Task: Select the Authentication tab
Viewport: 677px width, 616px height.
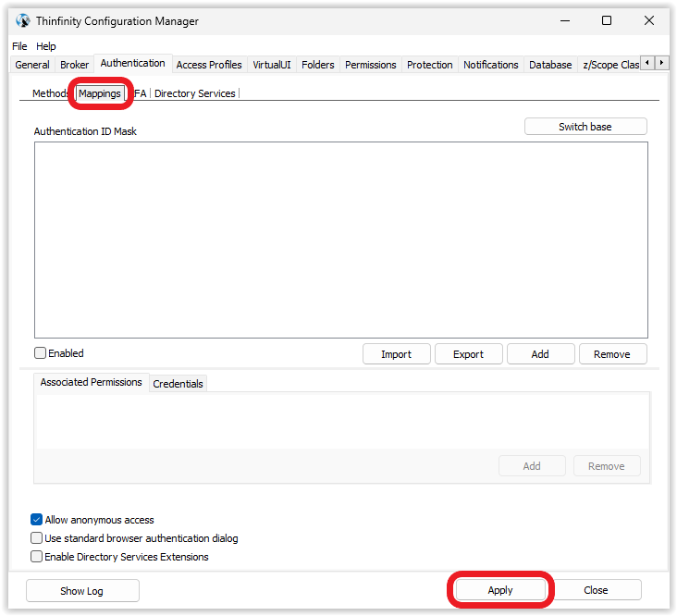Action: click(x=132, y=63)
